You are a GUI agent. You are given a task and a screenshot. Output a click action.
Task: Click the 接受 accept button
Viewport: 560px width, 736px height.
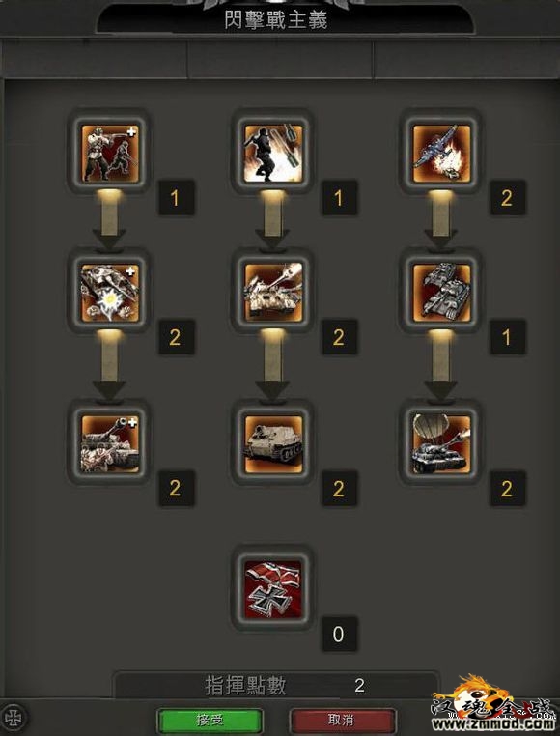click(x=210, y=721)
